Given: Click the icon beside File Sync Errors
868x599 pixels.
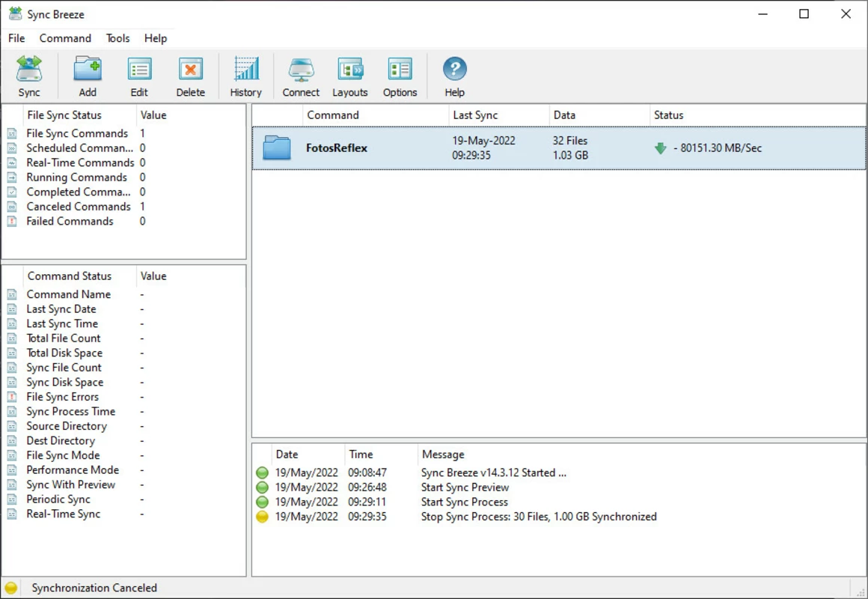Looking at the screenshot, I should click(12, 397).
